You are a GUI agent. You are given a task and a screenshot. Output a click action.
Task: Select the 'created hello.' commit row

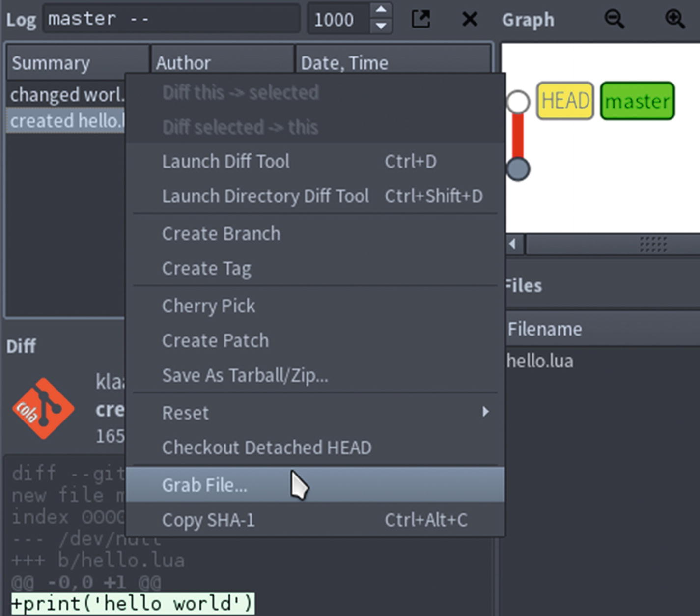click(66, 121)
